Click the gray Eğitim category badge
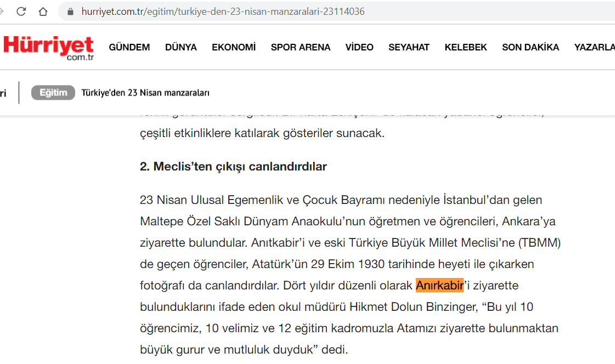This screenshot has height=364, width=615. coord(53,93)
